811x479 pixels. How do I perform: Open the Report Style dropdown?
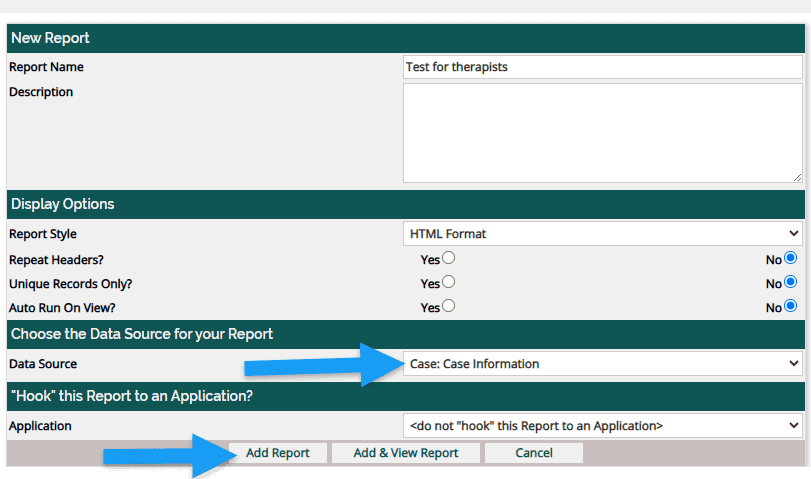click(602, 234)
